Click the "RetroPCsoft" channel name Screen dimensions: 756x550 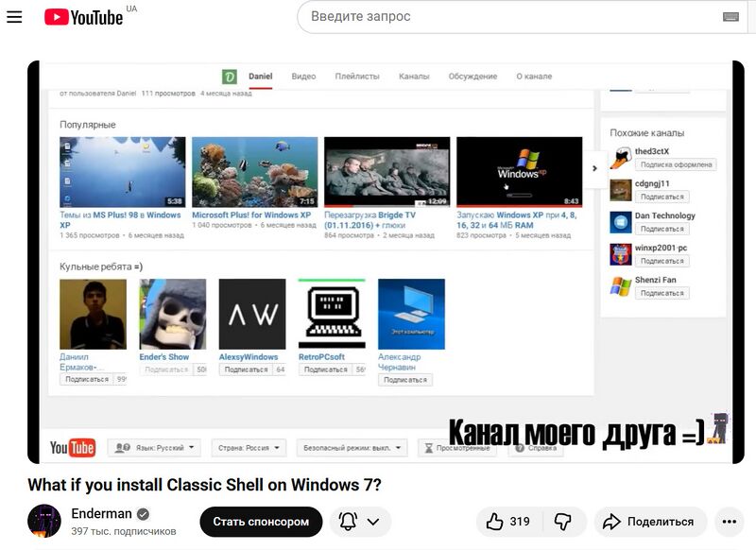321,356
